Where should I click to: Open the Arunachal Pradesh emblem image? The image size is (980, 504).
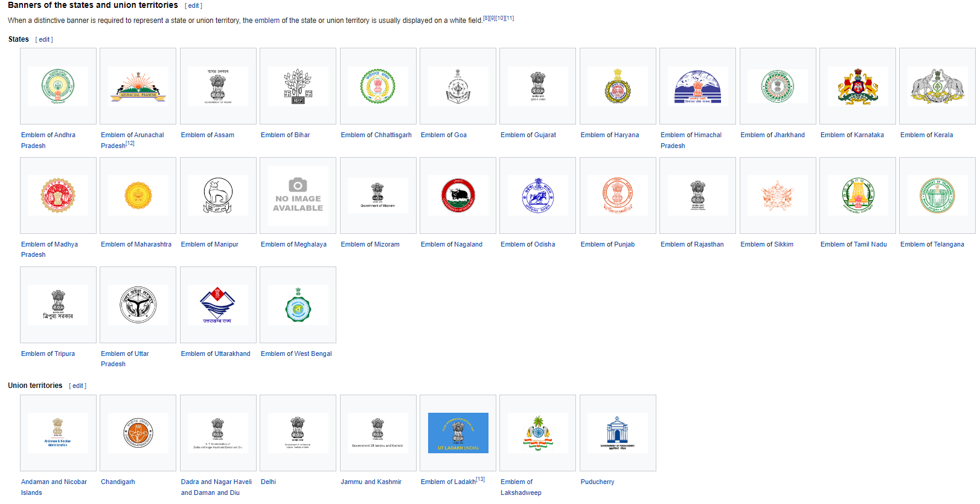click(138, 86)
